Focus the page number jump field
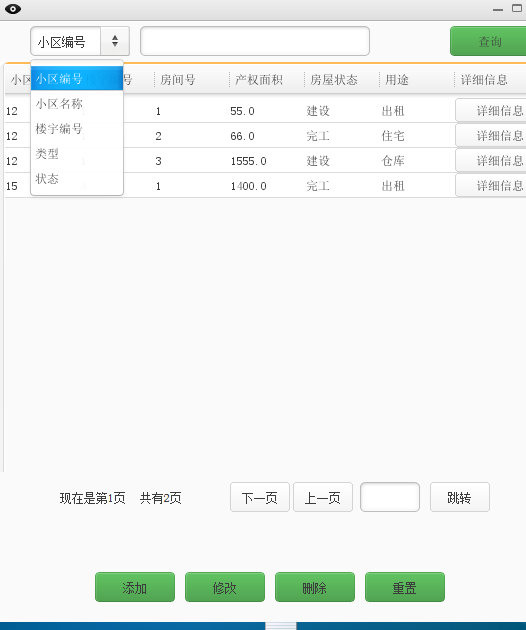 [390, 497]
